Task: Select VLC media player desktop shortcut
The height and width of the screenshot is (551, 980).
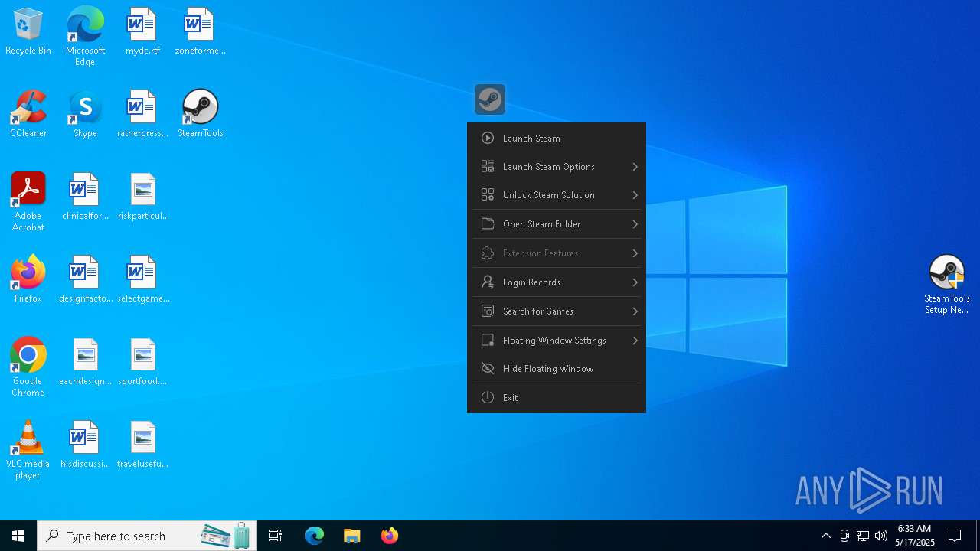Action: pos(28,449)
